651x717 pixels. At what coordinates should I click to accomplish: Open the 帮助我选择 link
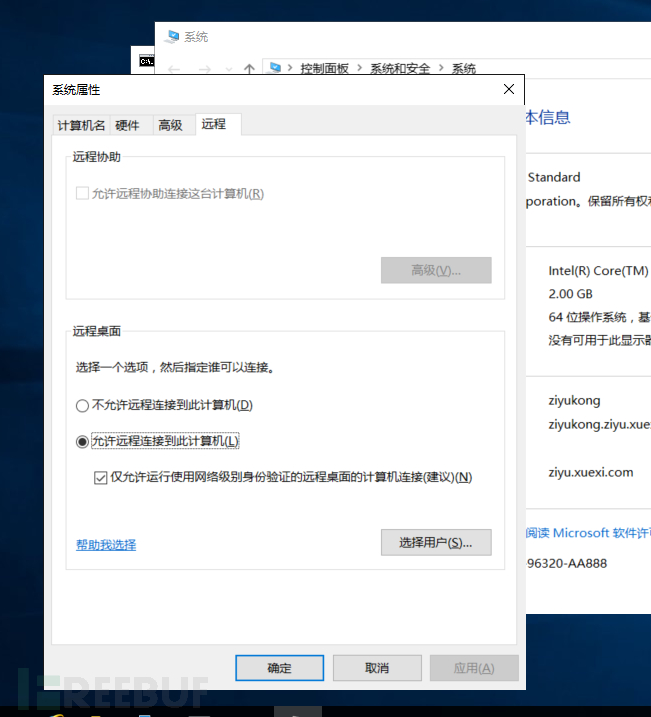(x=106, y=545)
